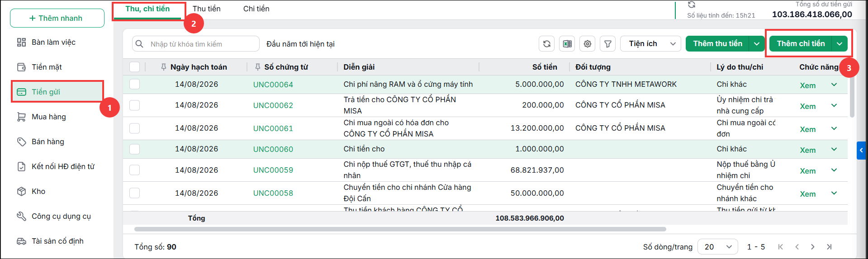Check row UNC00062 checkbox
The width and height of the screenshot is (868, 259).
click(134, 105)
